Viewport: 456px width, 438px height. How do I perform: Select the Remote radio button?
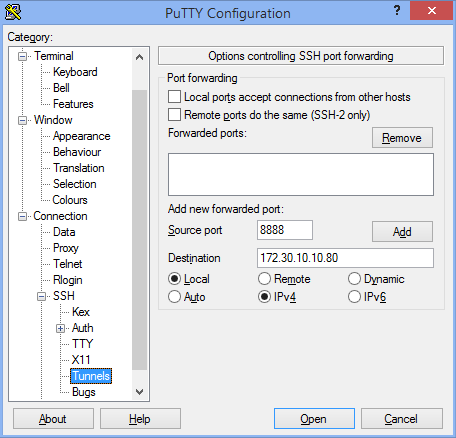(x=264, y=279)
